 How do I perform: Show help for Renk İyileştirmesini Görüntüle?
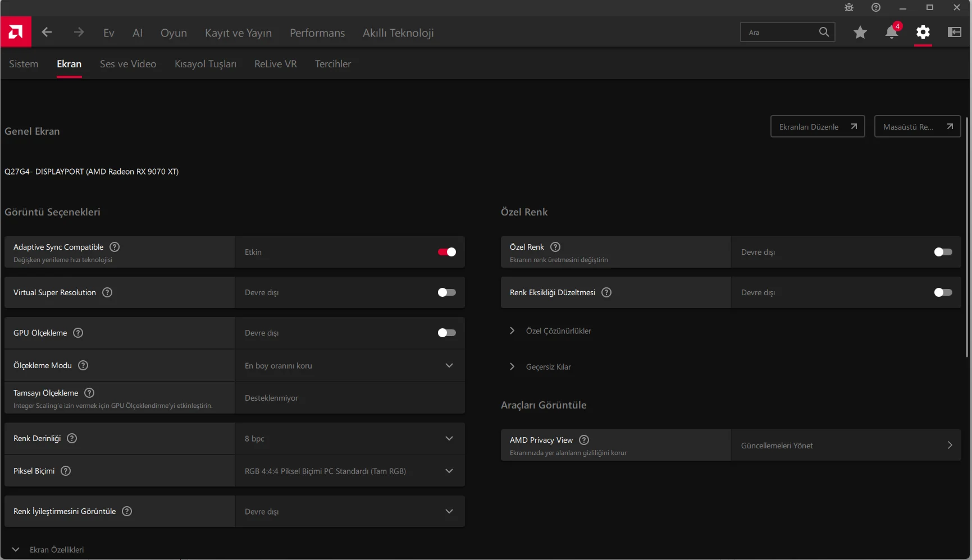(127, 511)
